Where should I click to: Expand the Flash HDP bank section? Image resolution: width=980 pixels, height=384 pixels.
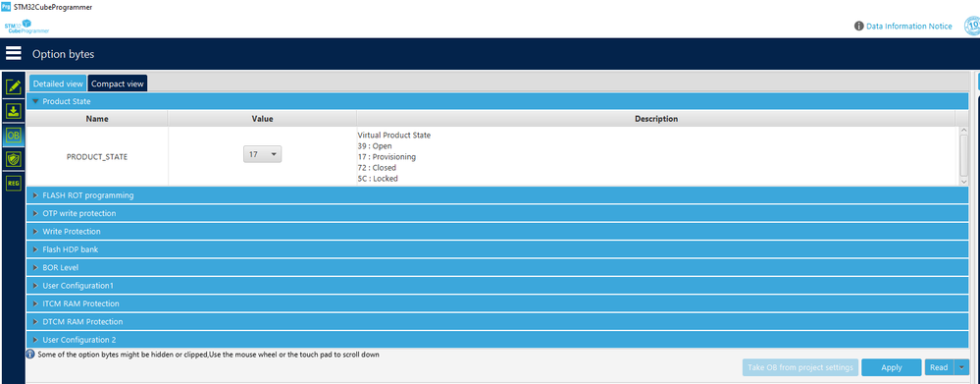click(497, 248)
